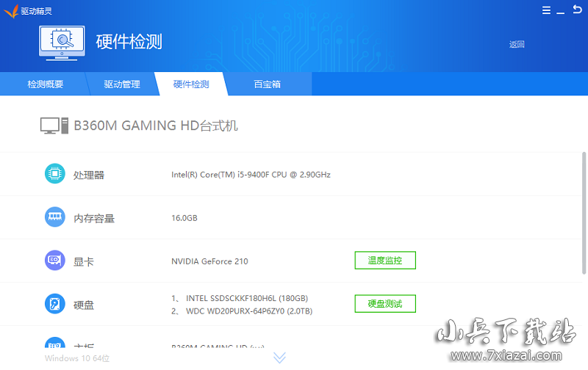Click the desktop computer icon beside B360M GAMING
This screenshot has width=588, height=370.
[x=54, y=126]
